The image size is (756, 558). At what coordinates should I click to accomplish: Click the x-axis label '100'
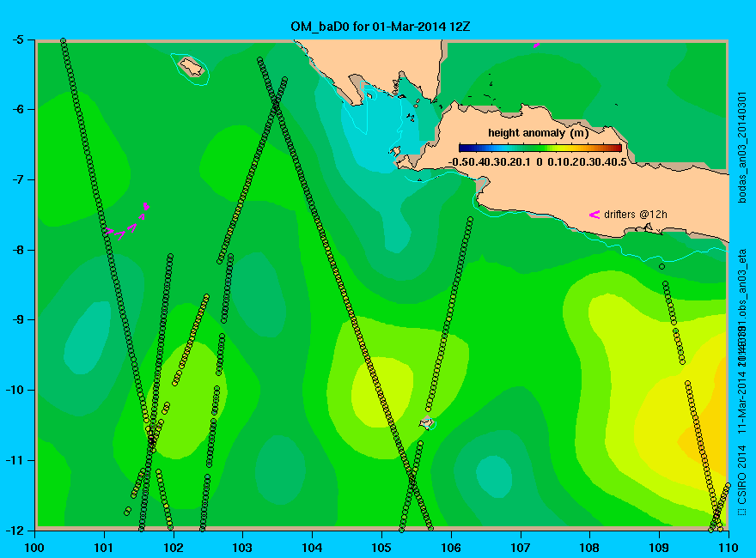34,548
